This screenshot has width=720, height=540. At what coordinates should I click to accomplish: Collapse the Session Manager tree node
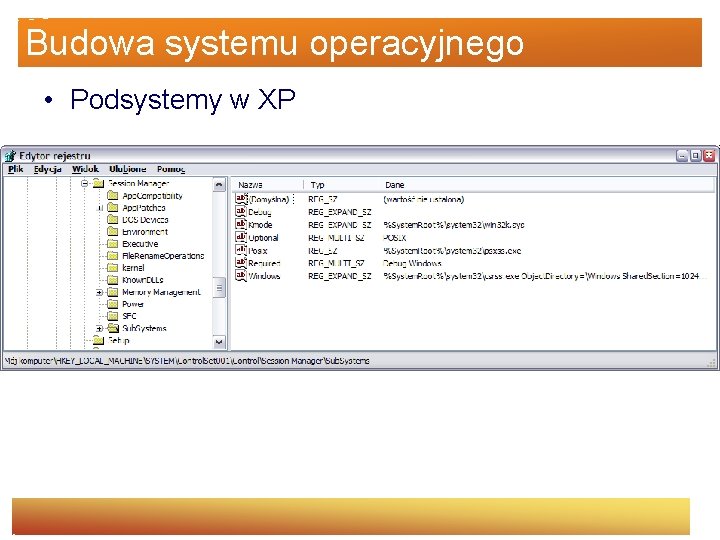[84, 184]
